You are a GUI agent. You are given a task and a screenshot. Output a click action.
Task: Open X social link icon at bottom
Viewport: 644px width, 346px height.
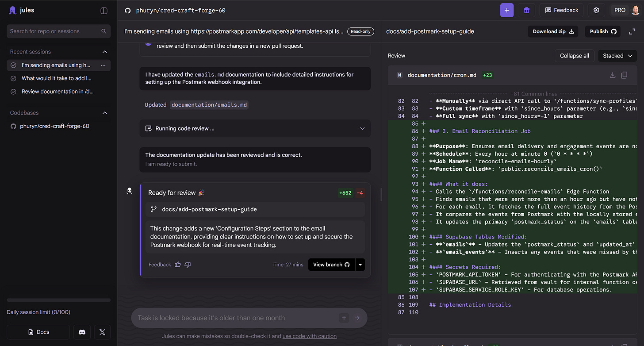[x=102, y=332]
